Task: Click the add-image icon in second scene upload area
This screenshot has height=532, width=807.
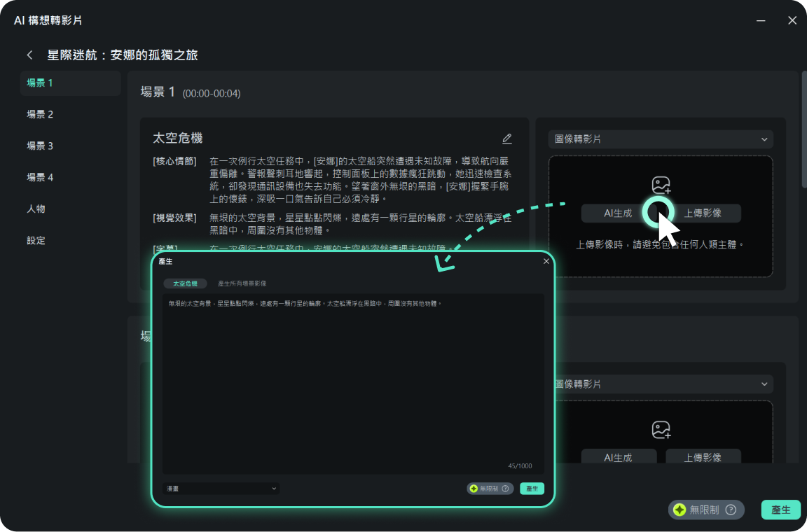Action: click(x=661, y=430)
